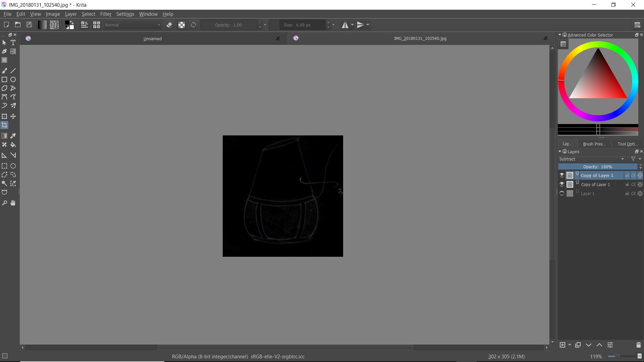644x362 pixels.
Task: Choose the Color Picker eyedropper tool
Action: coord(13,136)
